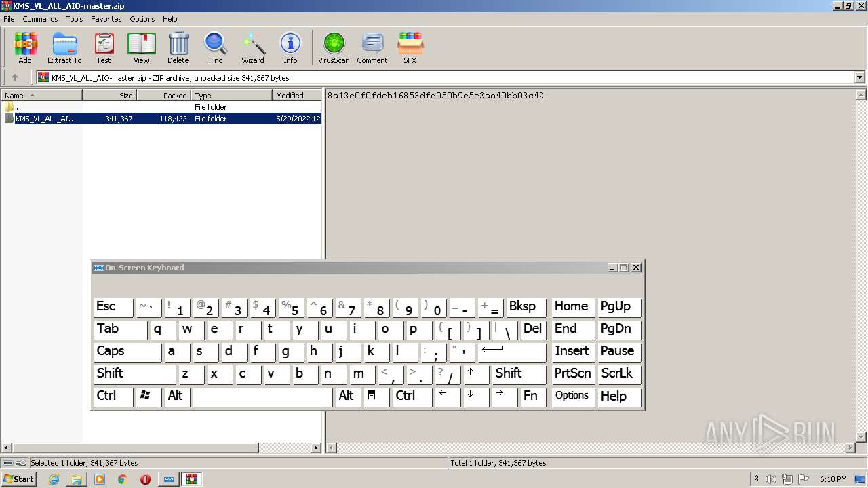The image size is (868, 488).
Task: Sort file list by Modified column
Action: (x=297, y=96)
